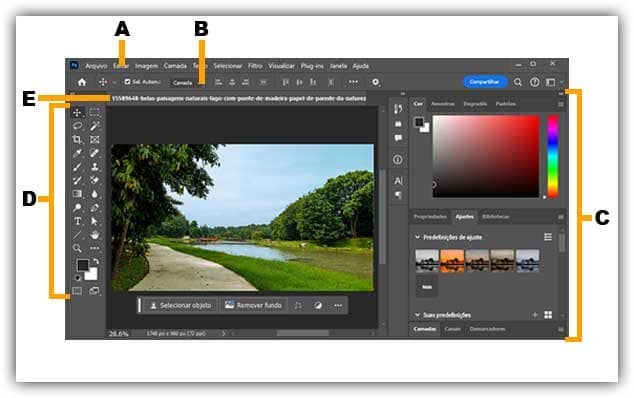Click Remover fundo in the task bar
Screen dimensions: 634x398
coord(253,305)
